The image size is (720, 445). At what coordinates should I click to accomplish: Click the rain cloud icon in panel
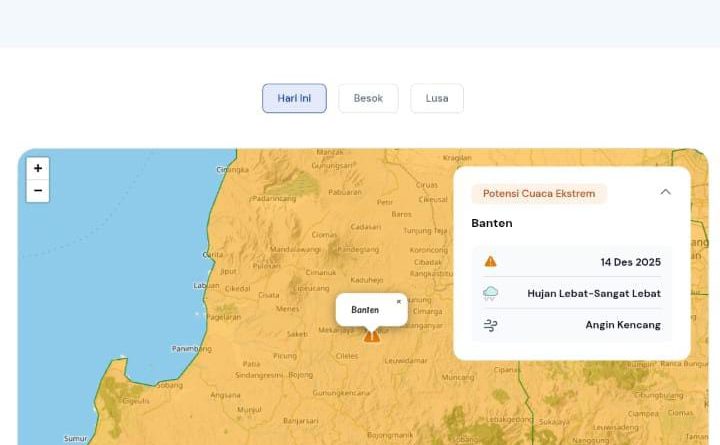(490, 294)
